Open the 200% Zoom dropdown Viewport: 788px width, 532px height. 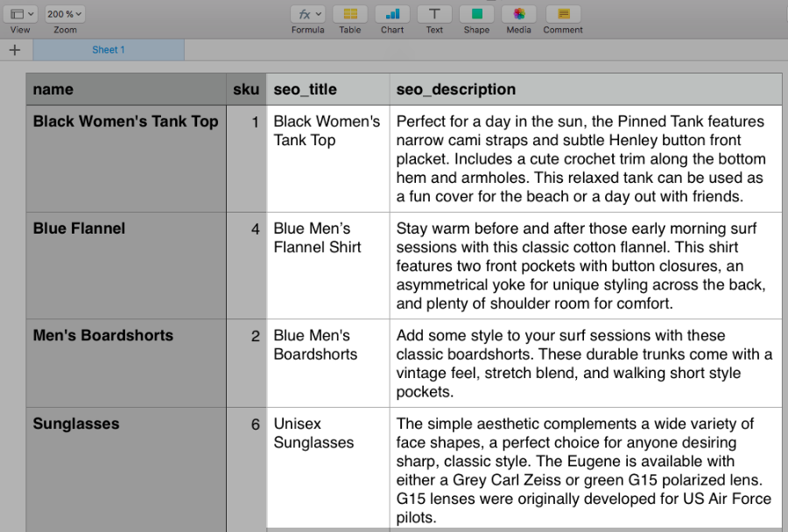coord(66,14)
